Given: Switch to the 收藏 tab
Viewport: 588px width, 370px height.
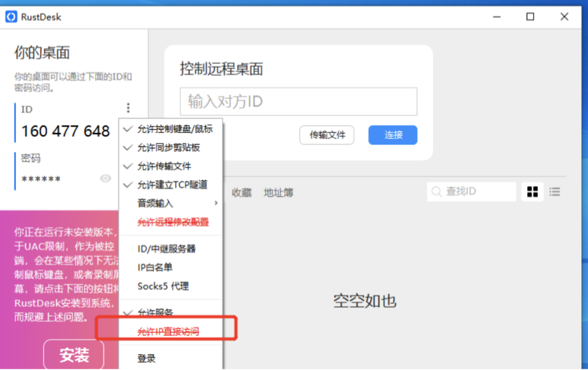Looking at the screenshot, I should [242, 192].
